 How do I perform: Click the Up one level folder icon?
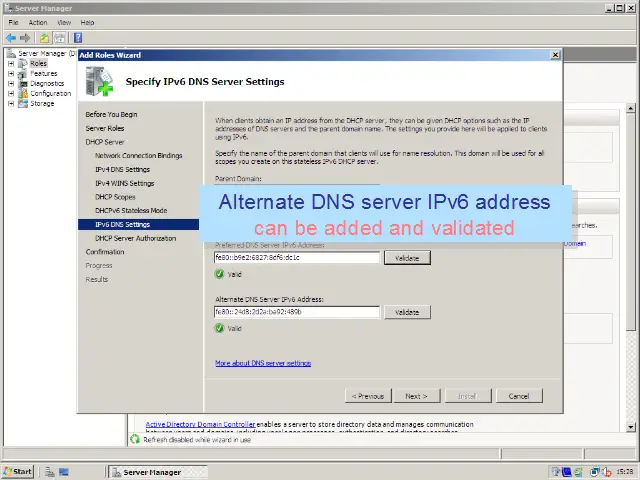(44, 38)
